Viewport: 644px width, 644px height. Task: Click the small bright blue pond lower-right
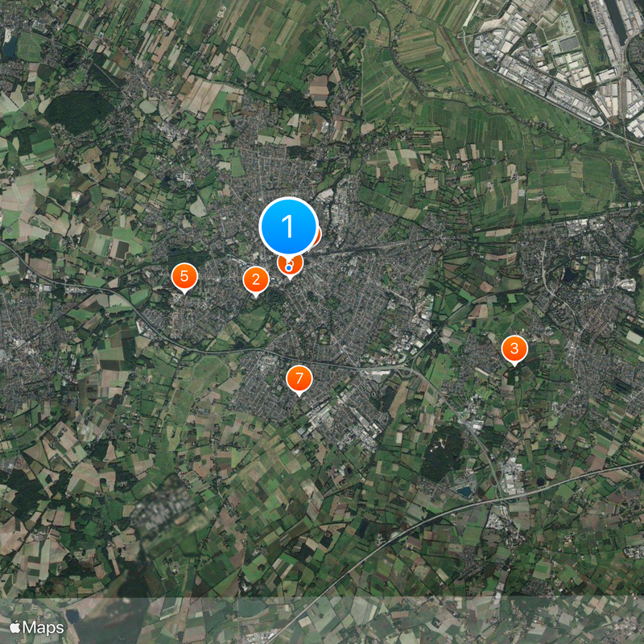point(464,491)
